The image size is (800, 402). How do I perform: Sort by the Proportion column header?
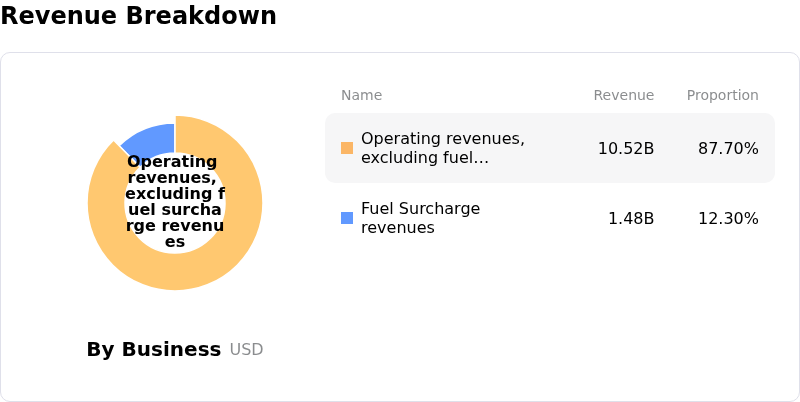tap(722, 95)
